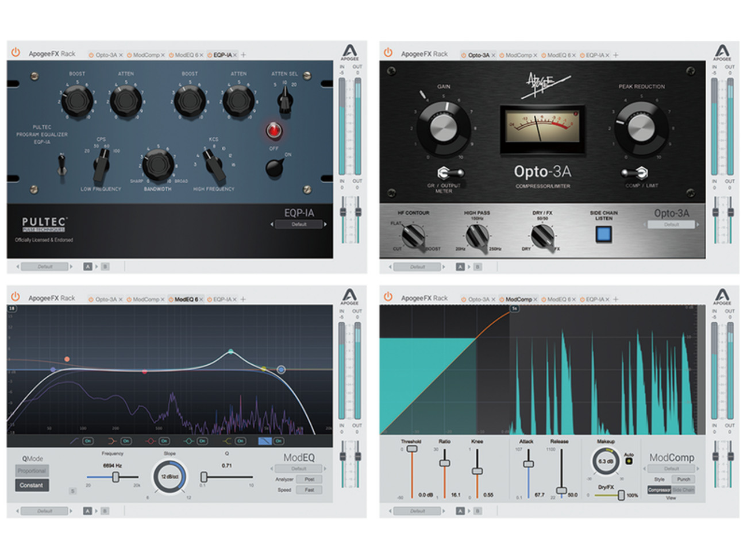Screen dimensions: 747x560
Task: Switch to EQP-IA tab in the ModEQ window
Action: (222, 299)
